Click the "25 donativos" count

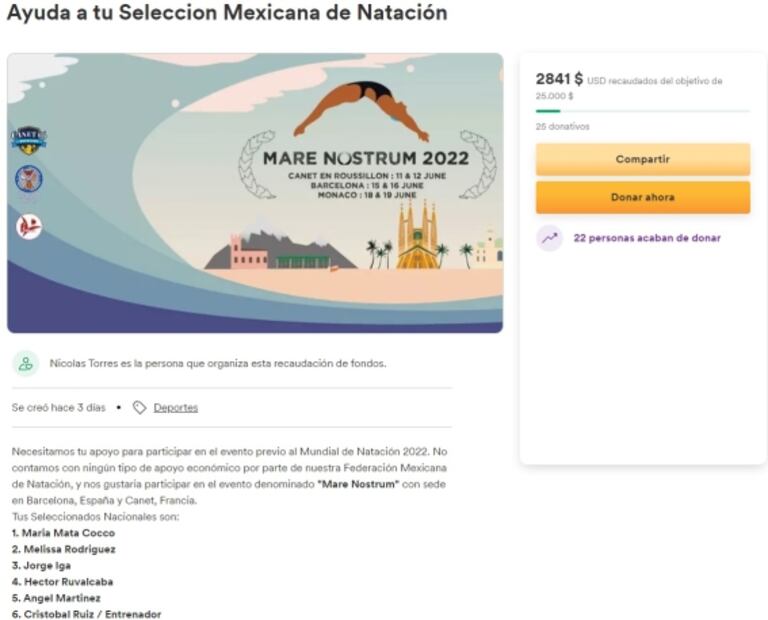click(562, 127)
